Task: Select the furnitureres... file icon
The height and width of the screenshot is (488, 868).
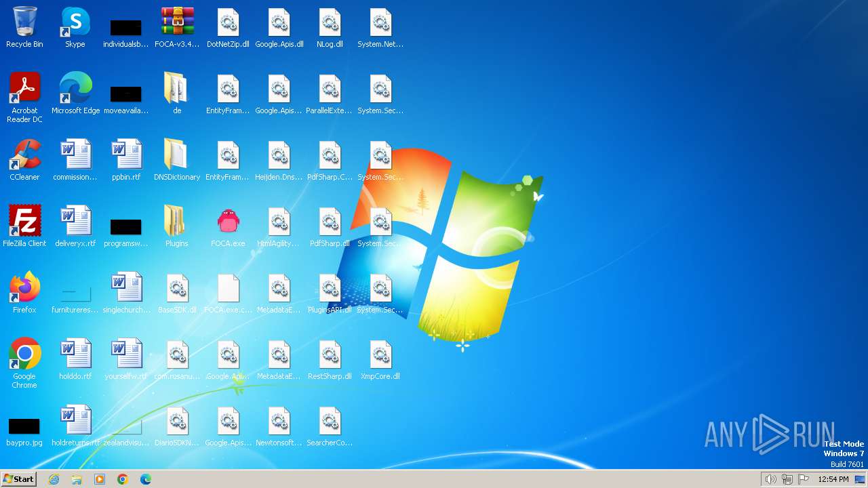Action: (75, 293)
